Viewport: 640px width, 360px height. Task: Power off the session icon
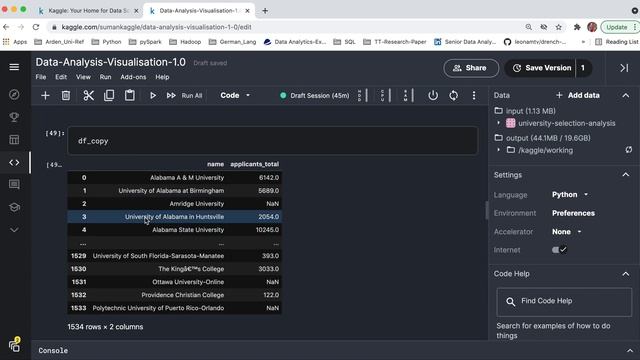[x=433, y=96]
